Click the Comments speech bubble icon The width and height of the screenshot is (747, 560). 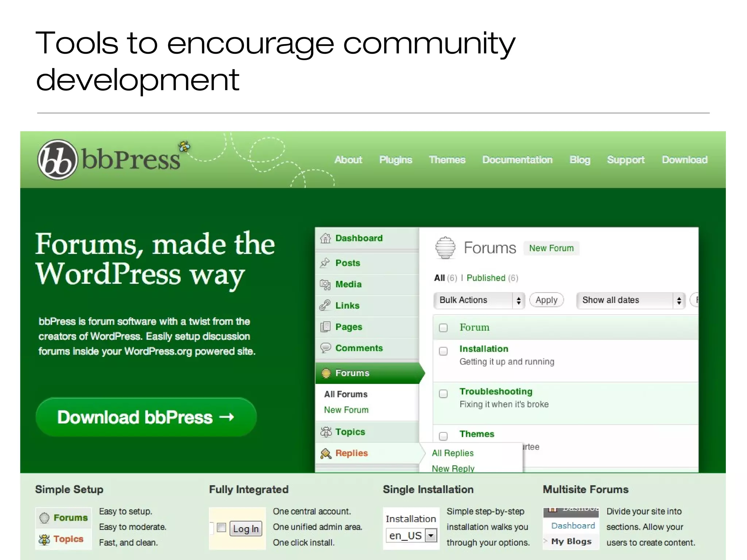pos(325,348)
